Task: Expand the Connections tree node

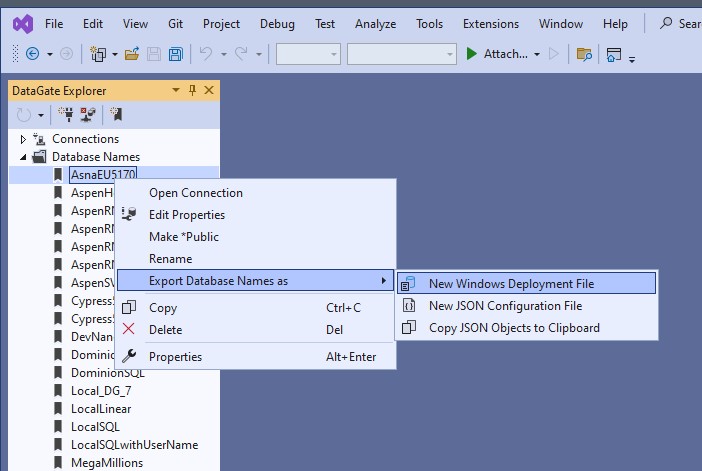Action: (23, 139)
